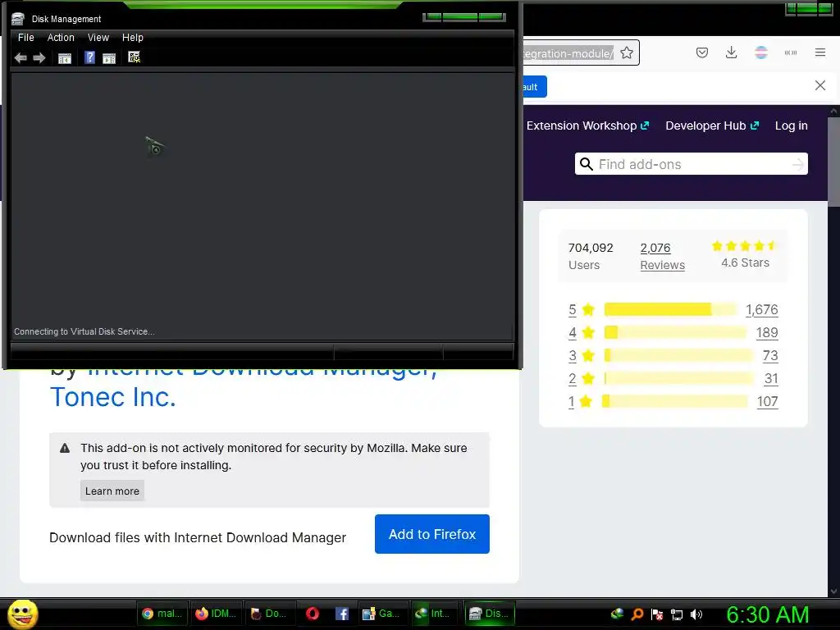The height and width of the screenshot is (630, 840).
Task: Click the Settings grid icon in Disk Management toolbar
Action: click(x=134, y=57)
